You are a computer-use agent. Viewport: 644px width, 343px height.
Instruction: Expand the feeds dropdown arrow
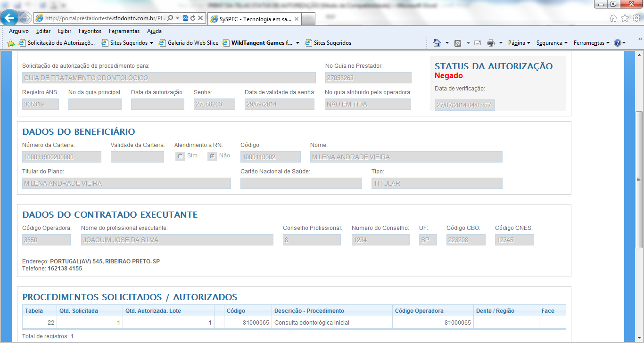click(468, 43)
